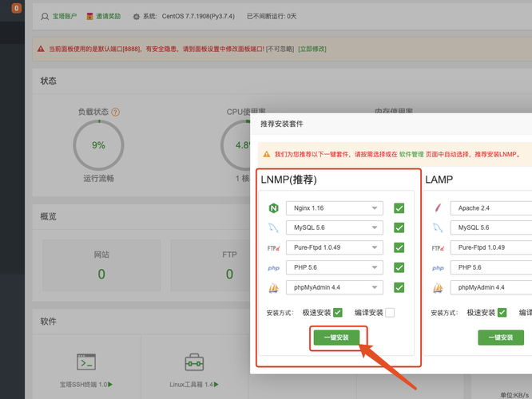The height and width of the screenshot is (399, 532).
Task: Open the FTP count card
Action: [210, 266]
